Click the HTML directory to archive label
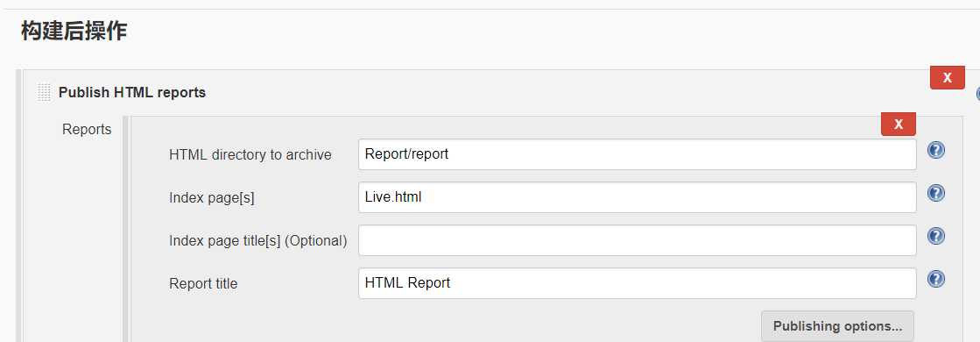Viewport: 980px width, 342px height. pos(250,154)
